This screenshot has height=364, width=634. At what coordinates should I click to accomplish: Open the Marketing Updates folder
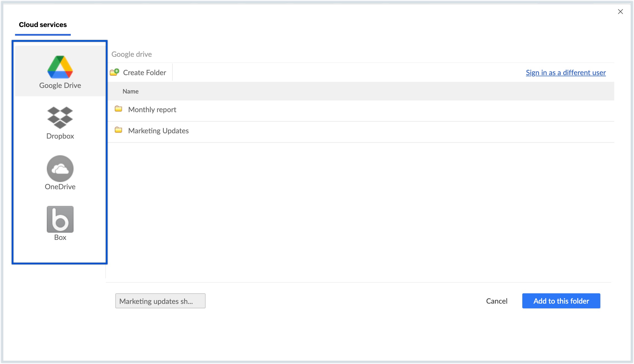158,131
